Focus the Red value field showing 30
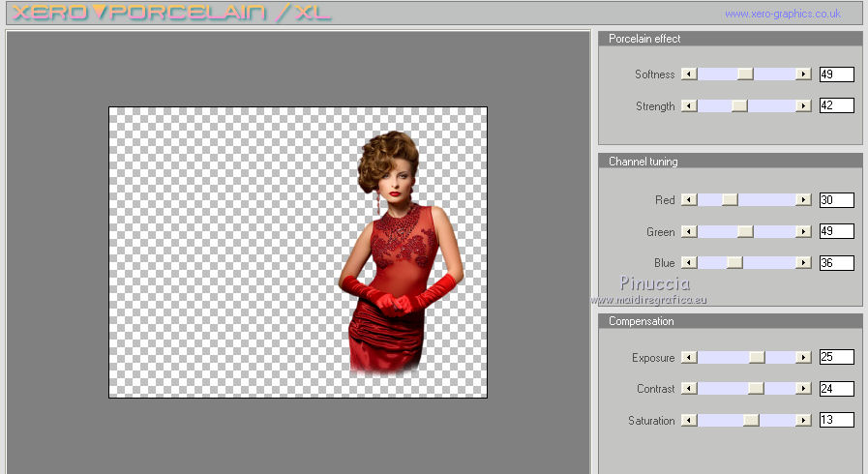 tap(836, 199)
